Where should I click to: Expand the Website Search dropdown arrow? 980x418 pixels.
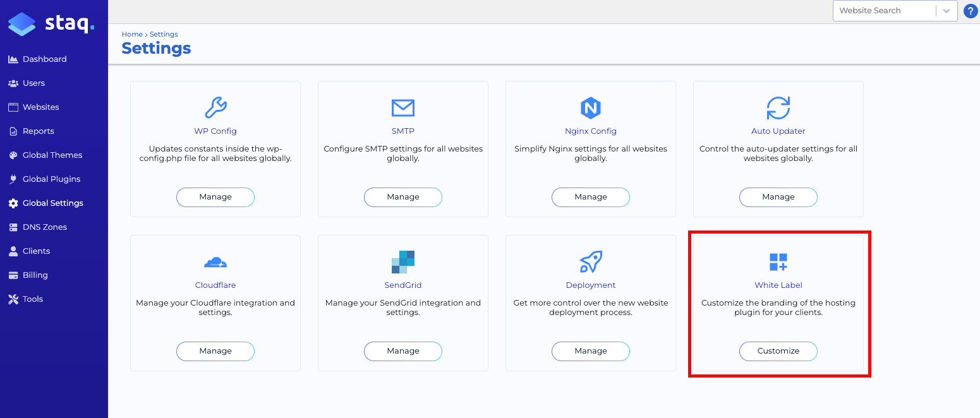coord(945,11)
